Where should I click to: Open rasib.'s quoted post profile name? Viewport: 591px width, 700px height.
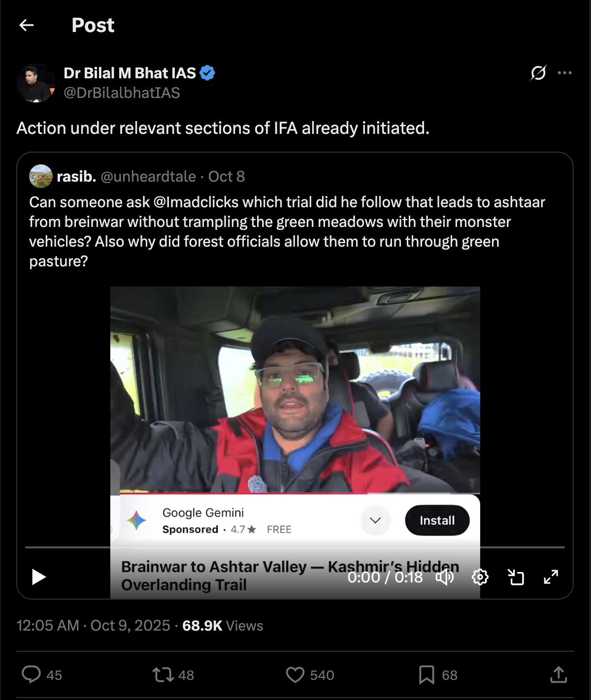coord(76,176)
